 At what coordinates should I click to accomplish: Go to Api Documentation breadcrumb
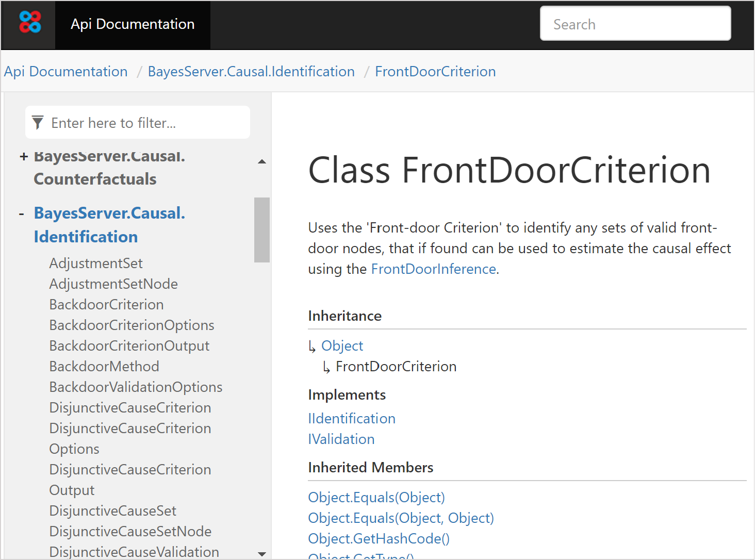[x=66, y=72]
